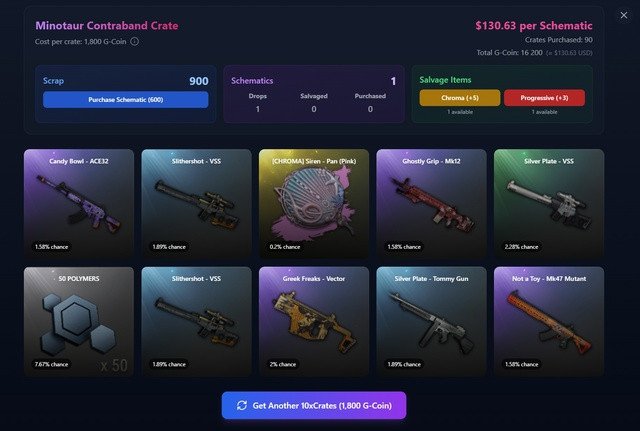Click the Progressive (+3) salvage button
The height and width of the screenshot is (431, 640).
point(544,98)
